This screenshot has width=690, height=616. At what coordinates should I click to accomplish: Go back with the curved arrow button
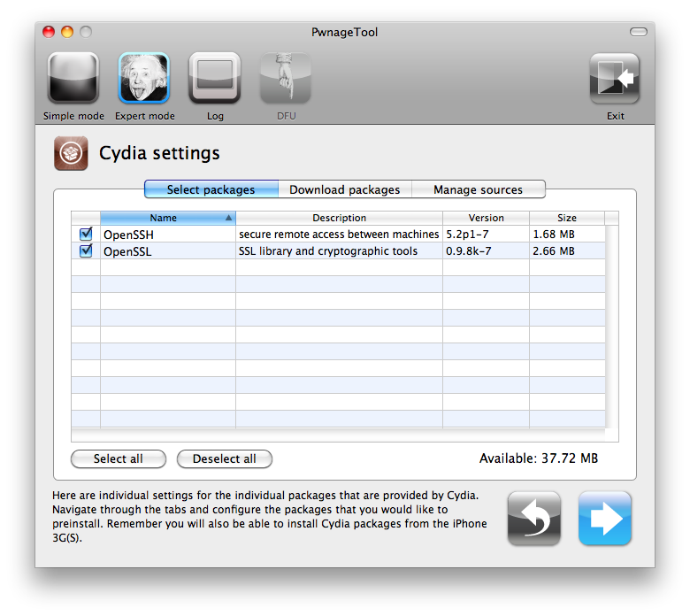click(x=533, y=519)
